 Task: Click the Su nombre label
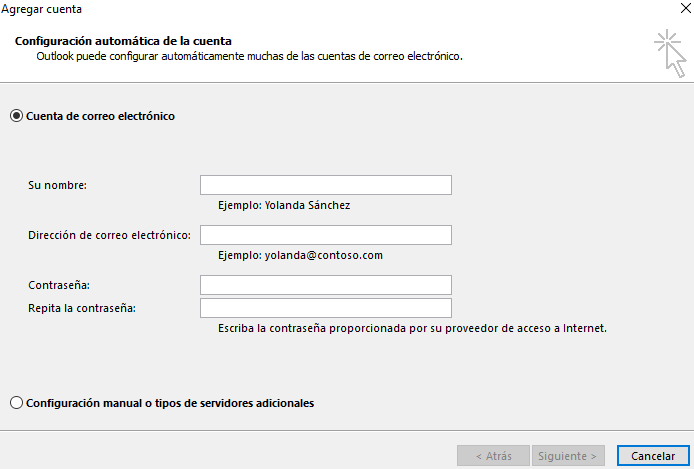point(58,185)
